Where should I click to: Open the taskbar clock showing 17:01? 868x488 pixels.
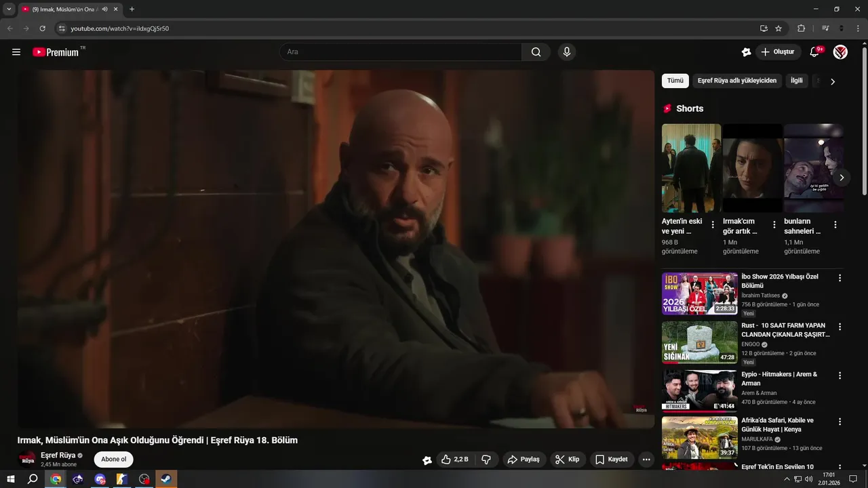tap(829, 479)
